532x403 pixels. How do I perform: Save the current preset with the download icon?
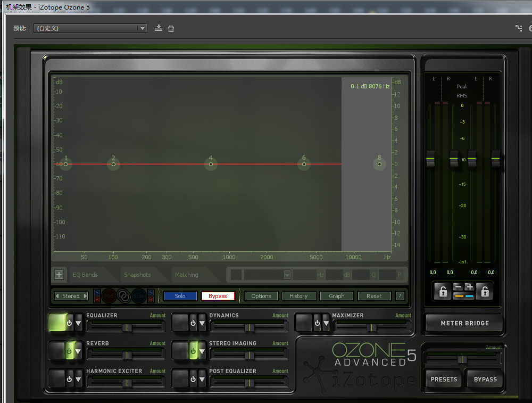159,28
